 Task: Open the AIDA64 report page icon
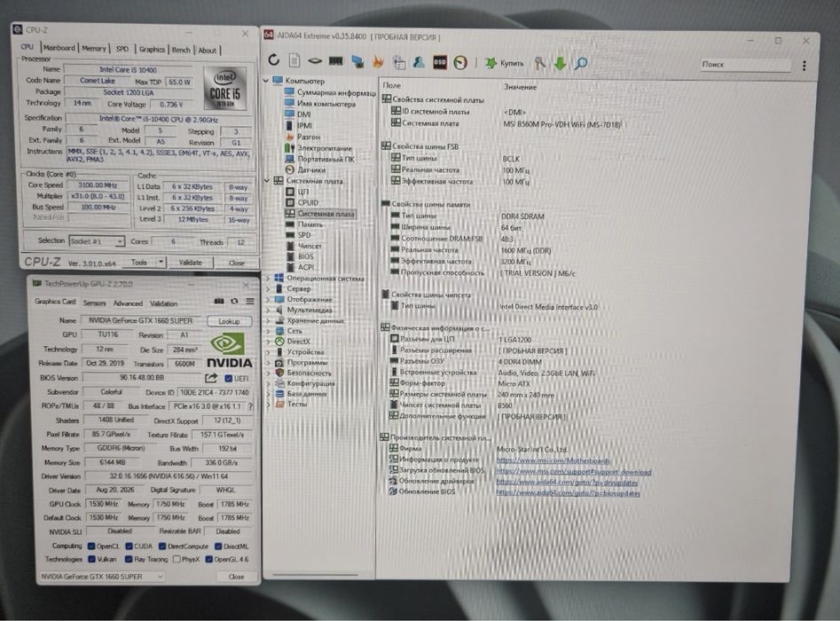tap(294, 60)
